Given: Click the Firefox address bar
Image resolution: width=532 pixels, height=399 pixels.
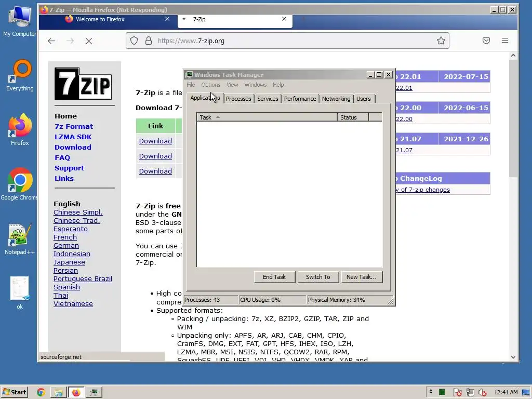Looking at the screenshot, I should [287, 41].
